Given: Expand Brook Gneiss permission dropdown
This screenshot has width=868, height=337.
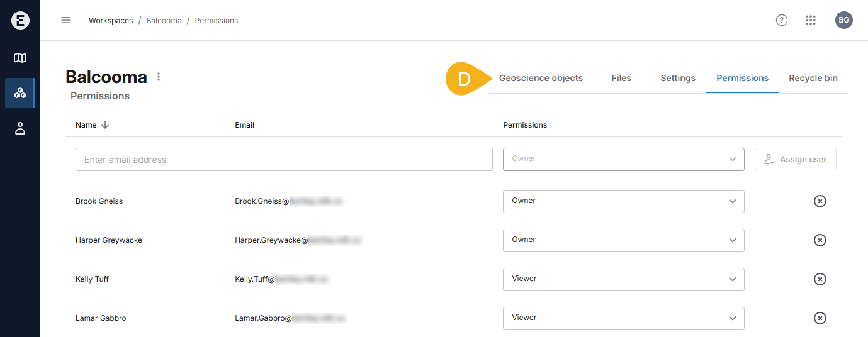Looking at the screenshot, I should point(623,201).
